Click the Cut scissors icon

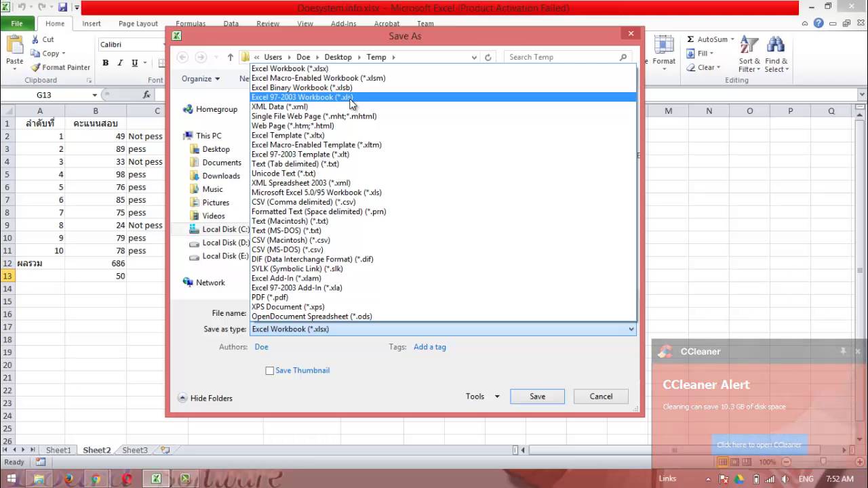click(x=35, y=39)
